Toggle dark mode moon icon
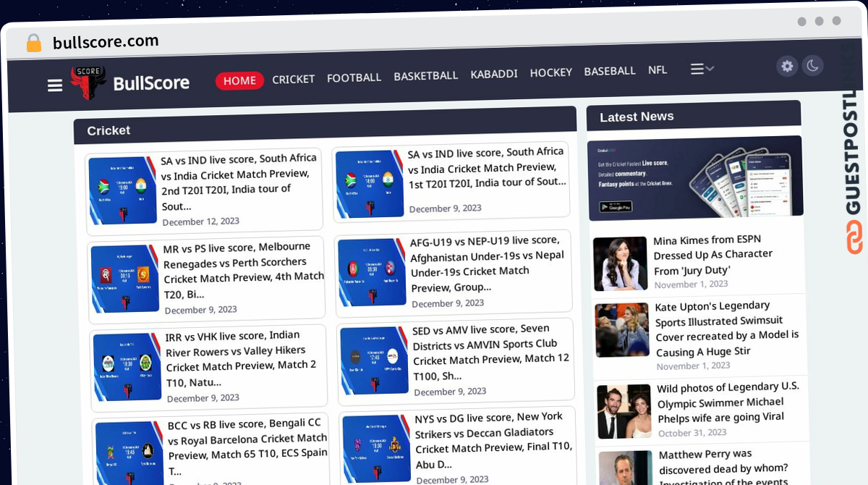The width and height of the screenshot is (868, 485). tap(812, 66)
